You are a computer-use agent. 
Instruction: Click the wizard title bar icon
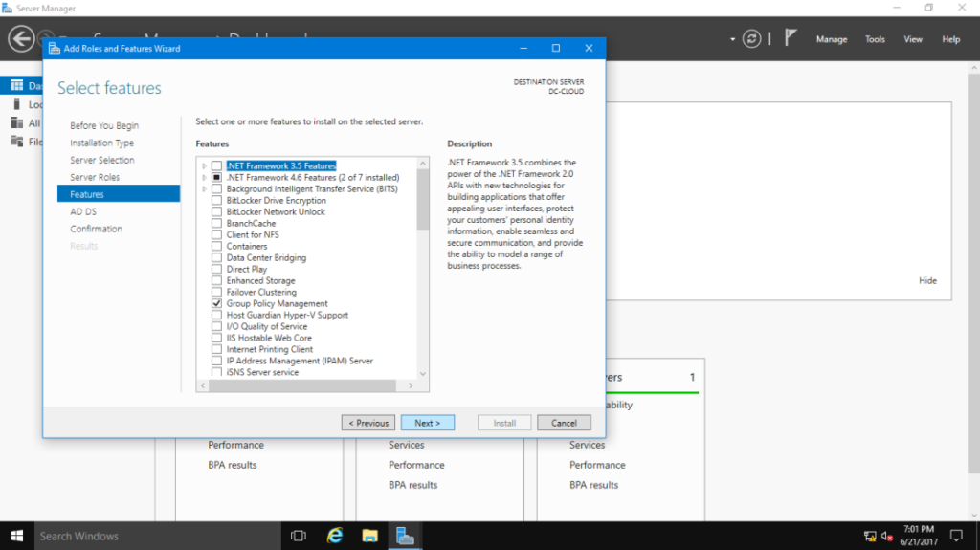[x=55, y=48]
